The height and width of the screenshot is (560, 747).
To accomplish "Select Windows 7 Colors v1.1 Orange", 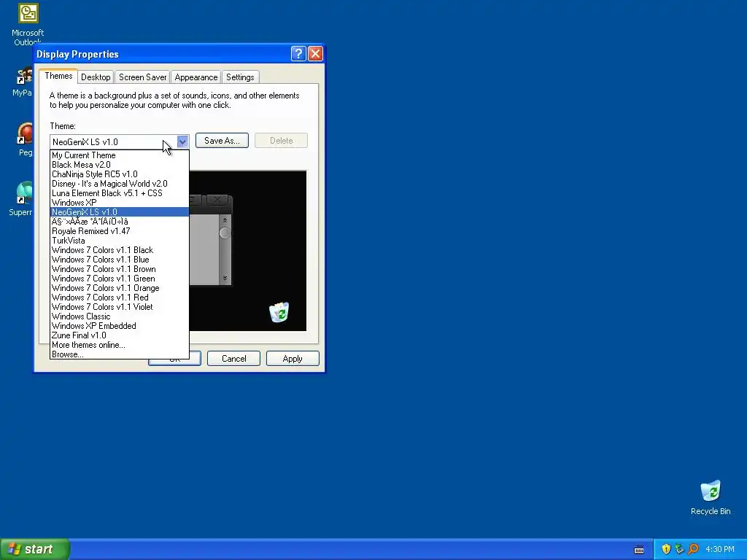I will coord(120,288).
